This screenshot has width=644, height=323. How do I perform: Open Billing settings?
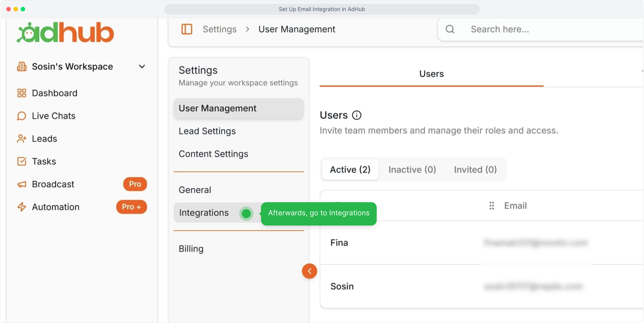pyautogui.click(x=191, y=249)
